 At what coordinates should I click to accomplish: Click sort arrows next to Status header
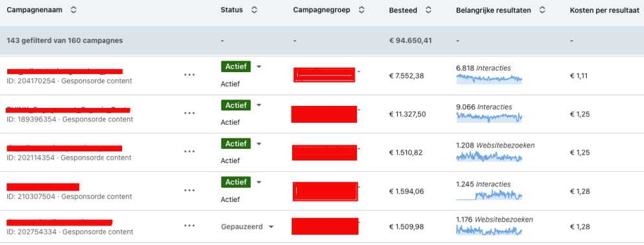tap(254, 10)
